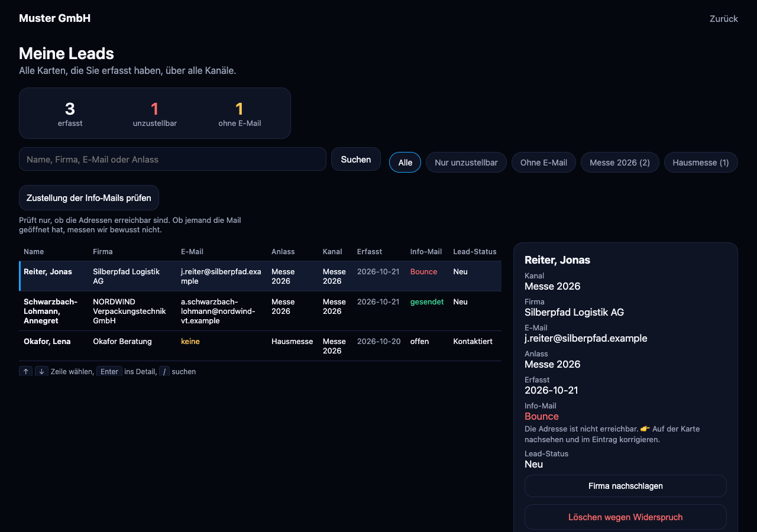Click the Lead-Status column header
This screenshot has width=757, height=532.
475,252
